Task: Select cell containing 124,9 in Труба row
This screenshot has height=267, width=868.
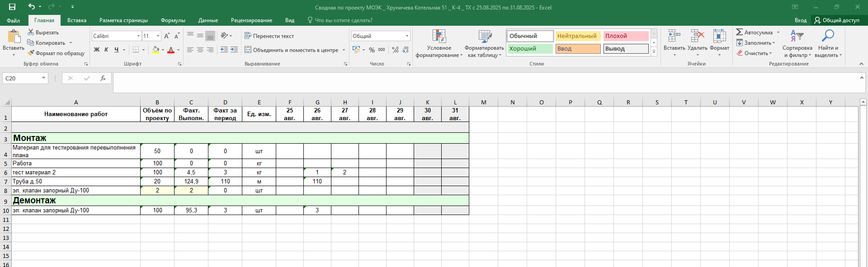Action: point(191,182)
